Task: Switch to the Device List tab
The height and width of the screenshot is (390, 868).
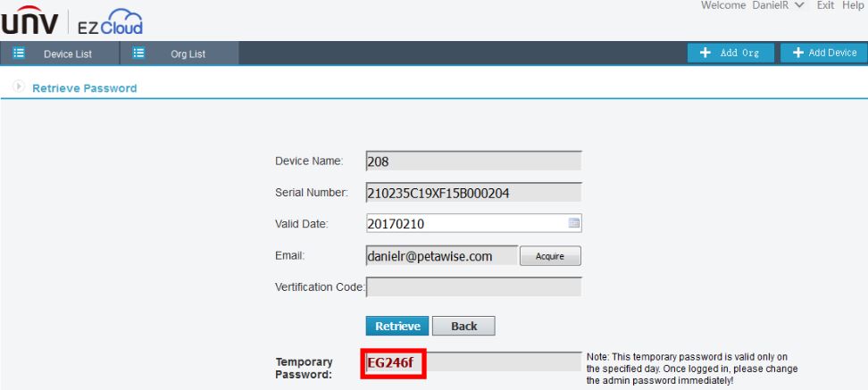Action: pos(67,54)
